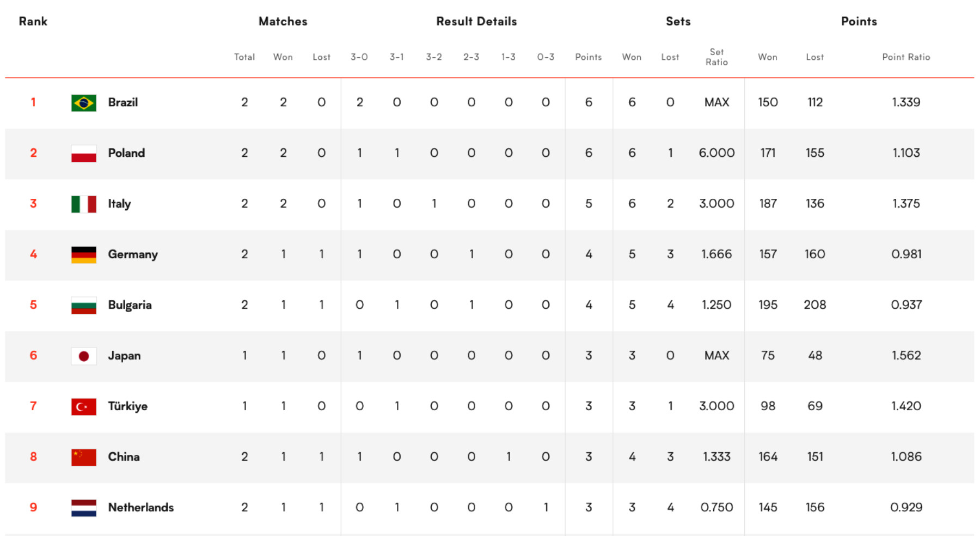The image size is (980, 536).
Task: Click the Set Ratio column header
Action: click(716, 57)
